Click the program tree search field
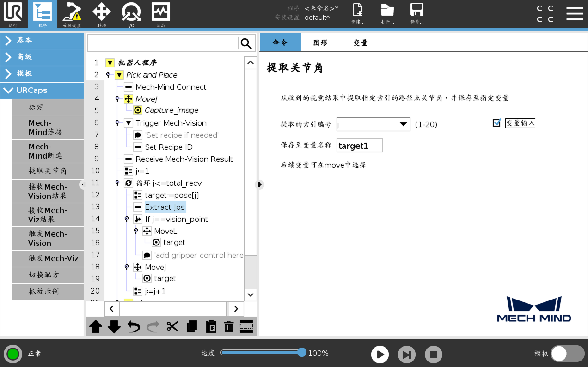Viewport: 588px width, 367px height. point(163,43)
